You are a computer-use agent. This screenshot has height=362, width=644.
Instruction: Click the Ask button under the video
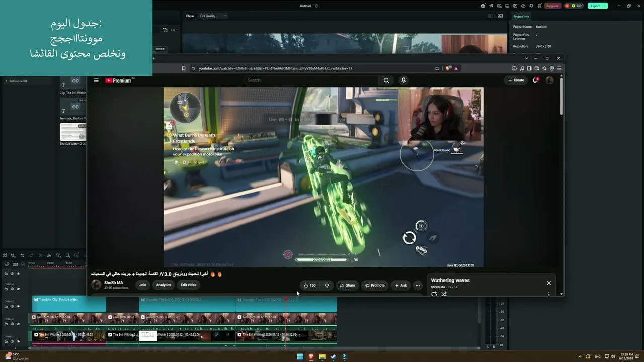pyautogui.click(x=400, y=285)
